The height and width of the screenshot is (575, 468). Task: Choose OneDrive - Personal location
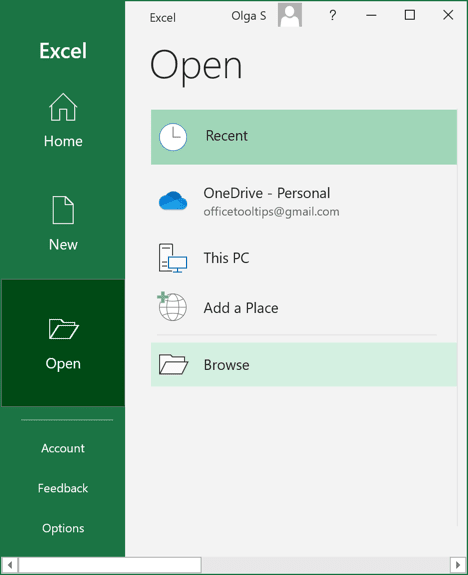pos(304,202)
